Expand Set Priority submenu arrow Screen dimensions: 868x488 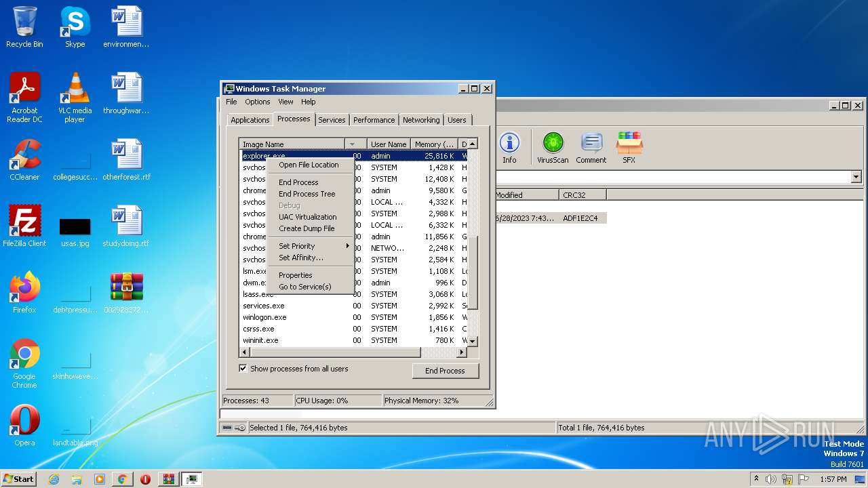click(x=348, y=246)
